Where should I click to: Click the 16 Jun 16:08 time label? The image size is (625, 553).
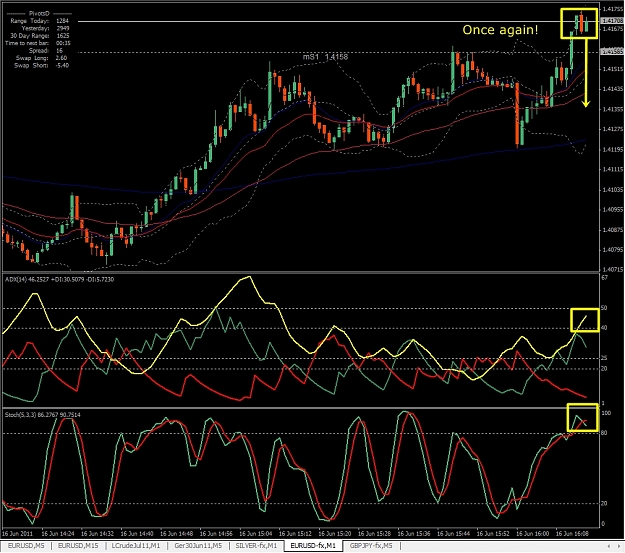click(x=572, y=533)
